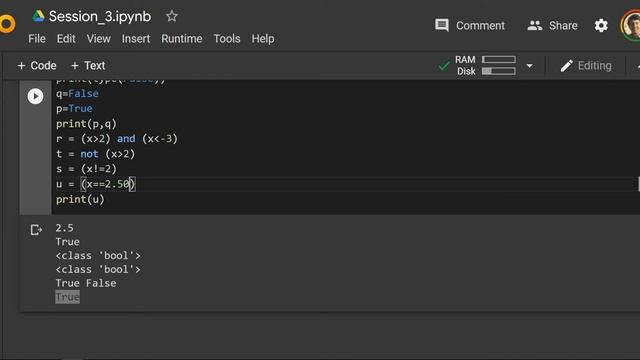Click the Share people icon
The image size is (640, 360).
535,26
